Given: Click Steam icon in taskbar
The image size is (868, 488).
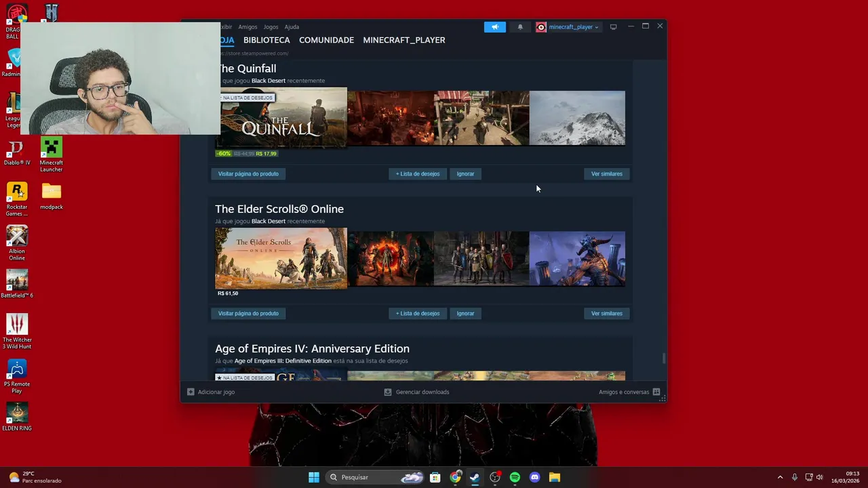Looking at the screenshot, I should click(475, 477).
